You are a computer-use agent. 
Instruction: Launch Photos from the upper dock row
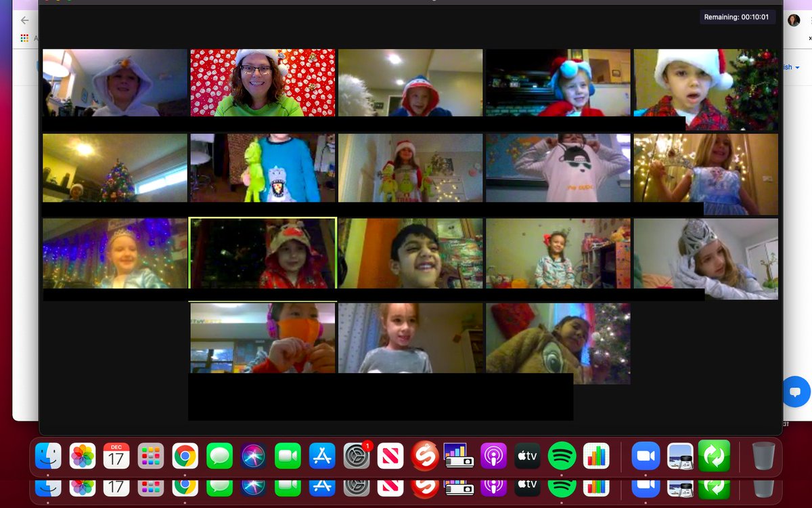coord(83,456)
